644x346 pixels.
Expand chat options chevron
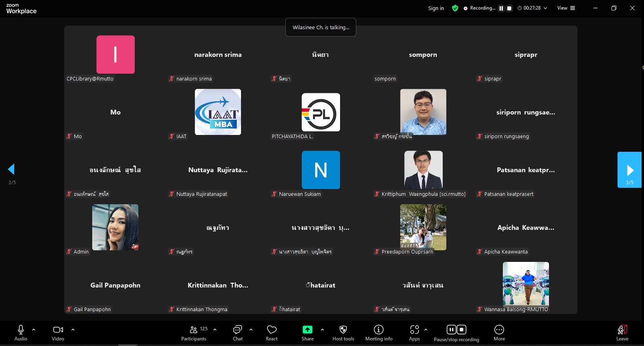point(251,330)
